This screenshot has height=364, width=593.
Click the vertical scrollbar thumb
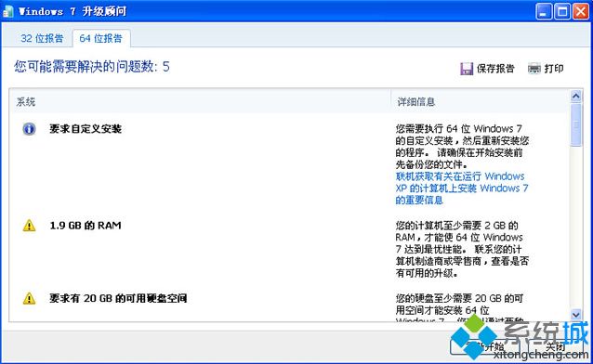tap(575, 124)
